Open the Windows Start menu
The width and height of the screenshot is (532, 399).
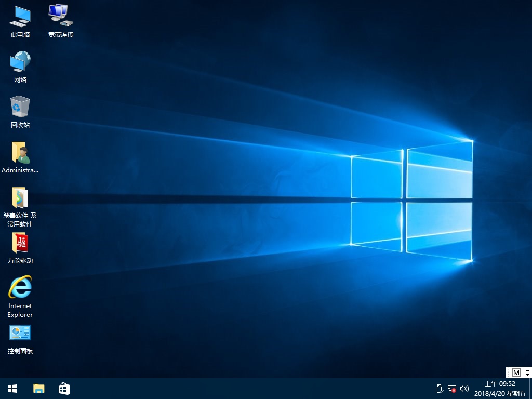click(12, 389)
